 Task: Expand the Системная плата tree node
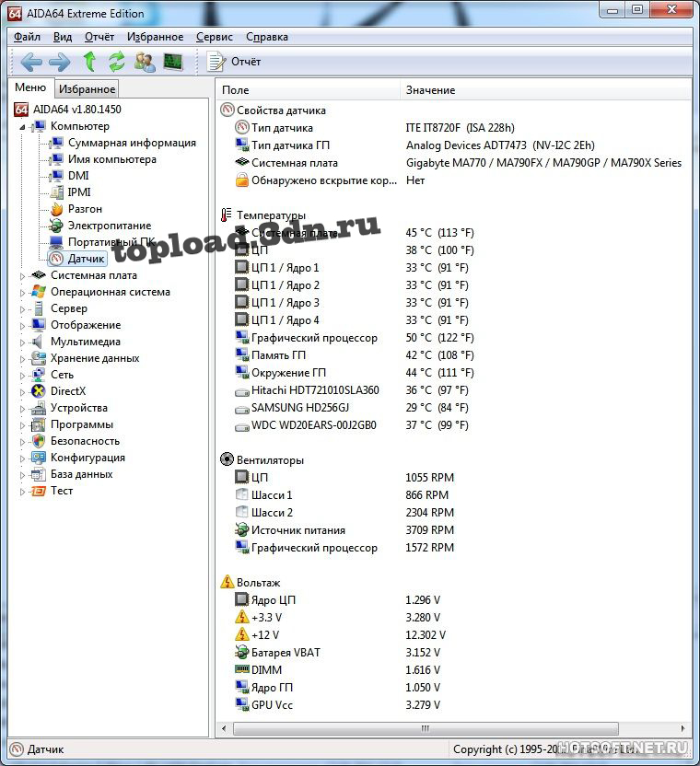pos(24,275)
